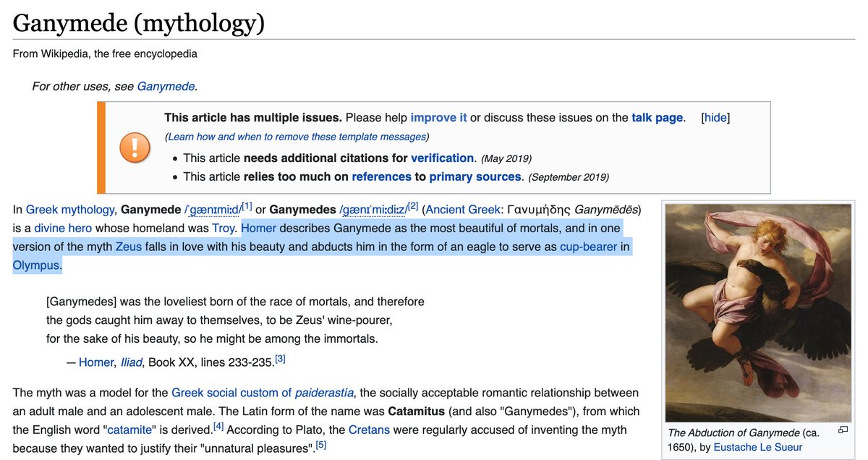Open the Ganymede disambiguation link
The height and width of the screenshot is (460, 868).
point(166,86)
